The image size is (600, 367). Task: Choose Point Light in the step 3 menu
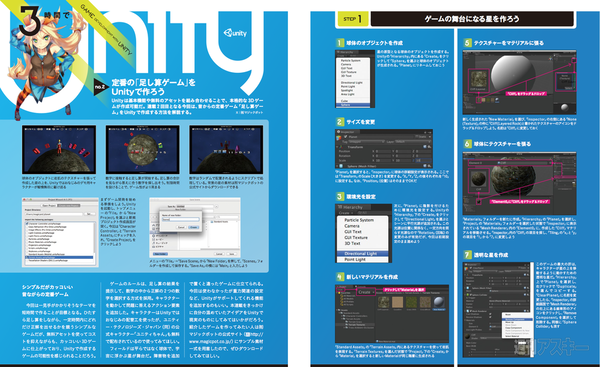pyautogui.click(x=362, y=259)
